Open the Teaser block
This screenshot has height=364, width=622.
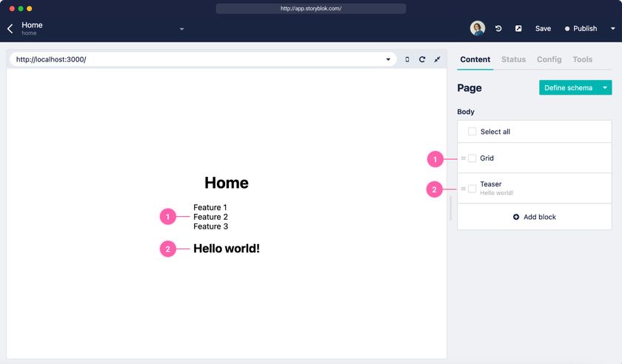(535, 189)
